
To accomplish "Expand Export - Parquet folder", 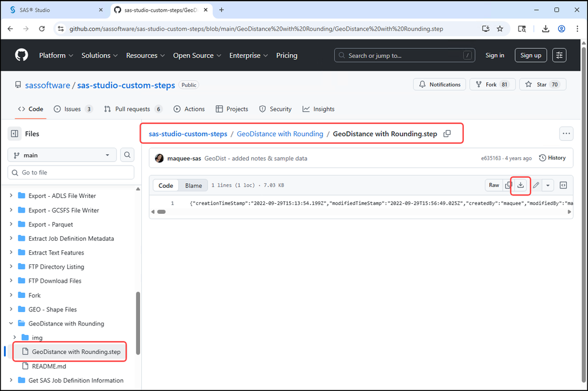I will pyautogui.click(x=11, y=224).
